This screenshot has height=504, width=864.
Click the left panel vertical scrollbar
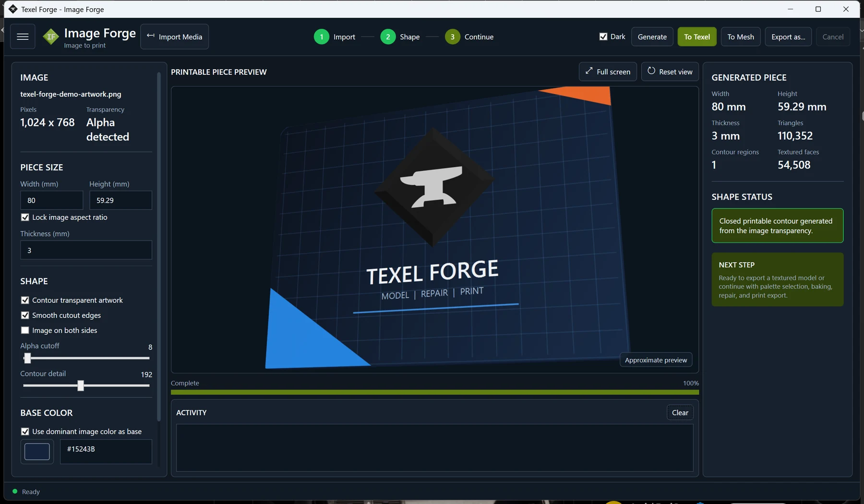[x=159, y=247]
